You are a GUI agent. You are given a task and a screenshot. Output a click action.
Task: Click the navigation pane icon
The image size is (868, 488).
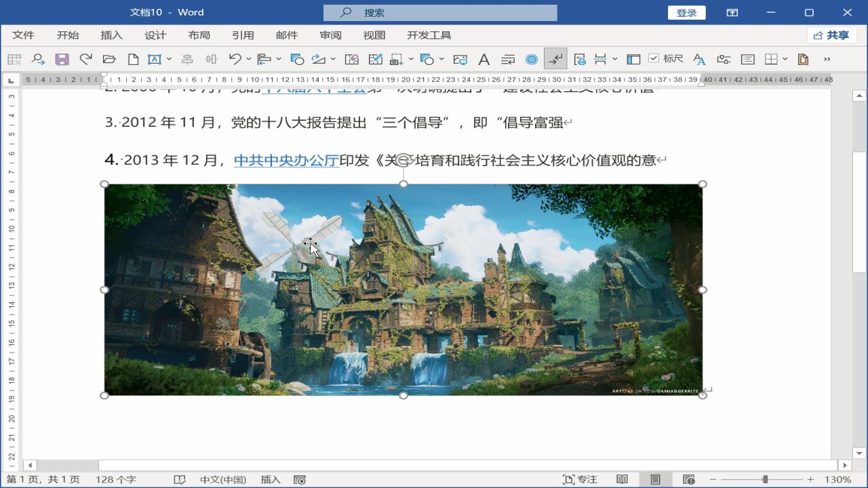(633, 60)
